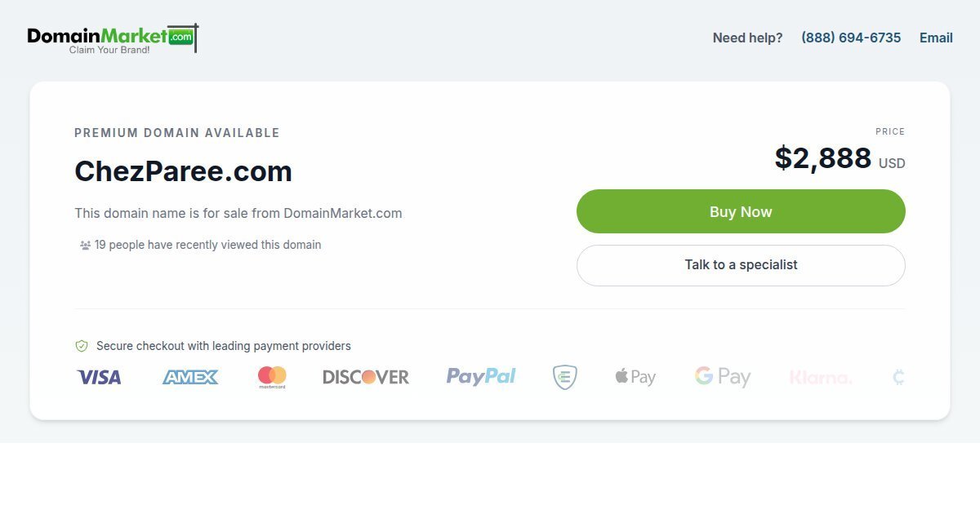Click the ChezParee.com domain heading
The image size is (980, 514).
tap(183, 171)
